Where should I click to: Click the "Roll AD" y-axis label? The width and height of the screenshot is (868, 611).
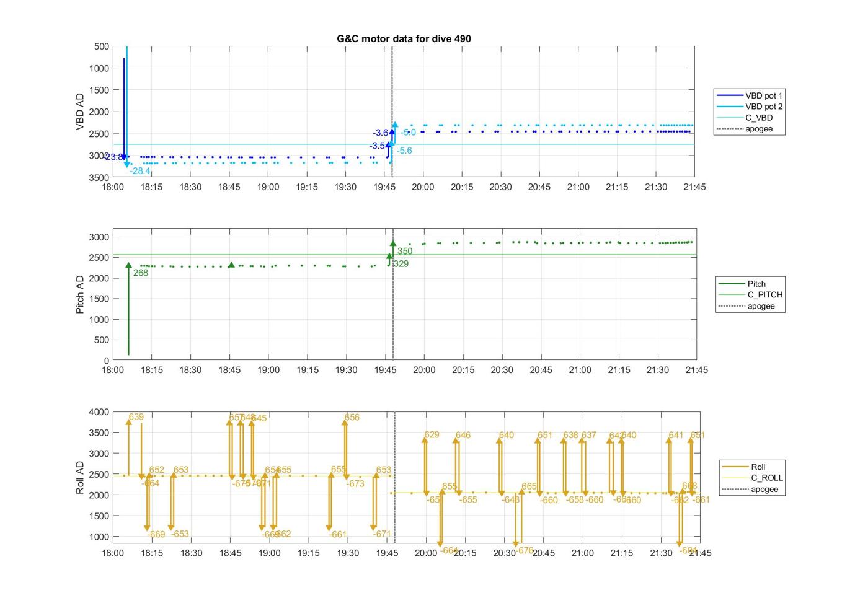[80, 477]
